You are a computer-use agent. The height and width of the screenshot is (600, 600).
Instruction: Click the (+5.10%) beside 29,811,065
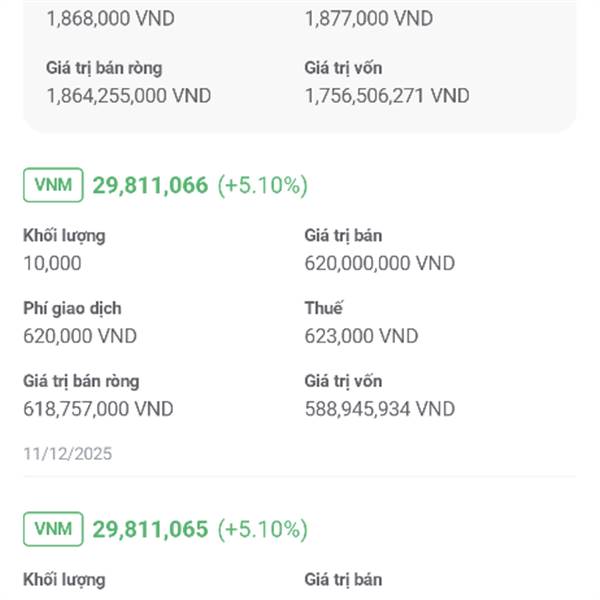coord(263,529)
